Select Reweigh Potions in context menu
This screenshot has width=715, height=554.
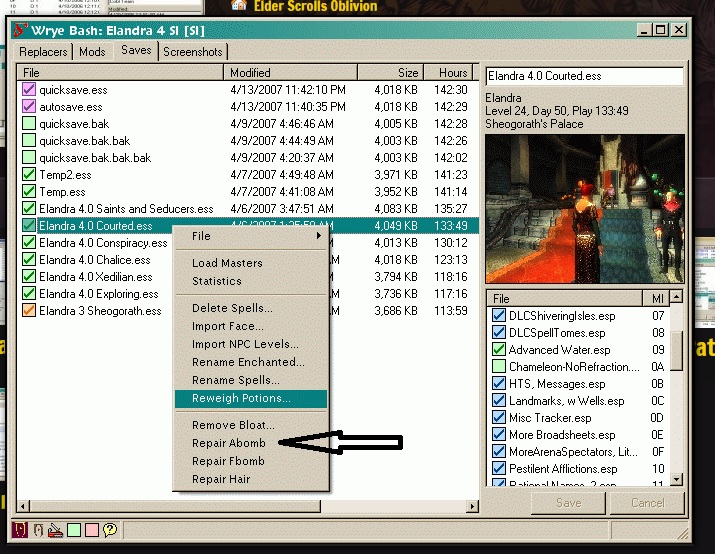[241, 398]
